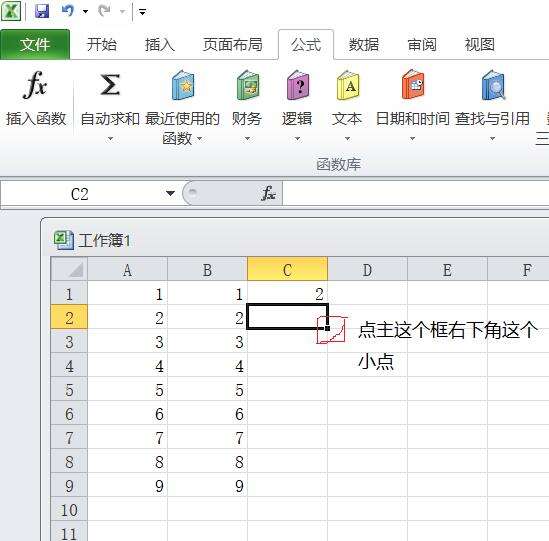Expand the arrow under 财务

247,139
